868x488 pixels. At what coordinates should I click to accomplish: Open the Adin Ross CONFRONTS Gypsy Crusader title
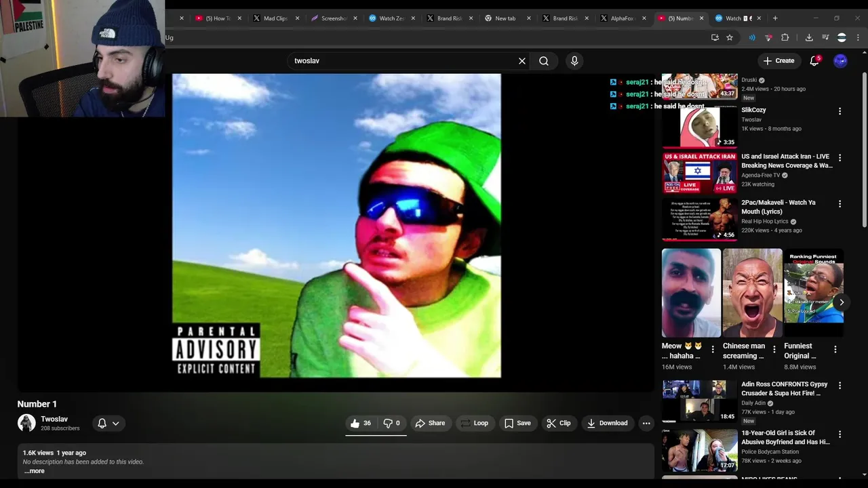pos(785,388)
